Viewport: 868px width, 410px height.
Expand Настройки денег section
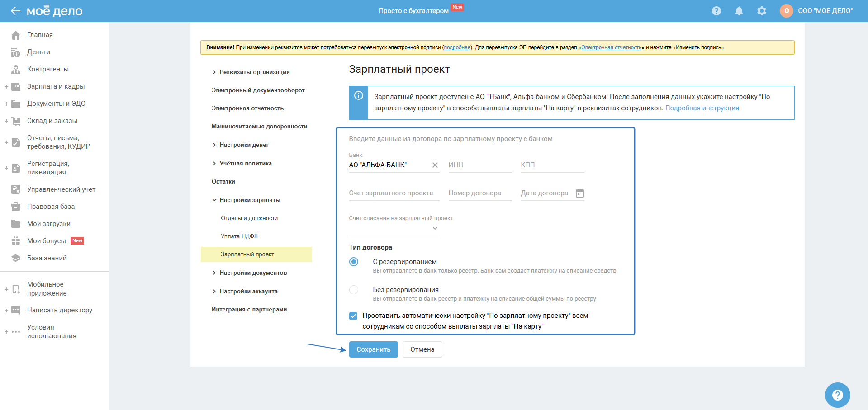click(214, 145)
